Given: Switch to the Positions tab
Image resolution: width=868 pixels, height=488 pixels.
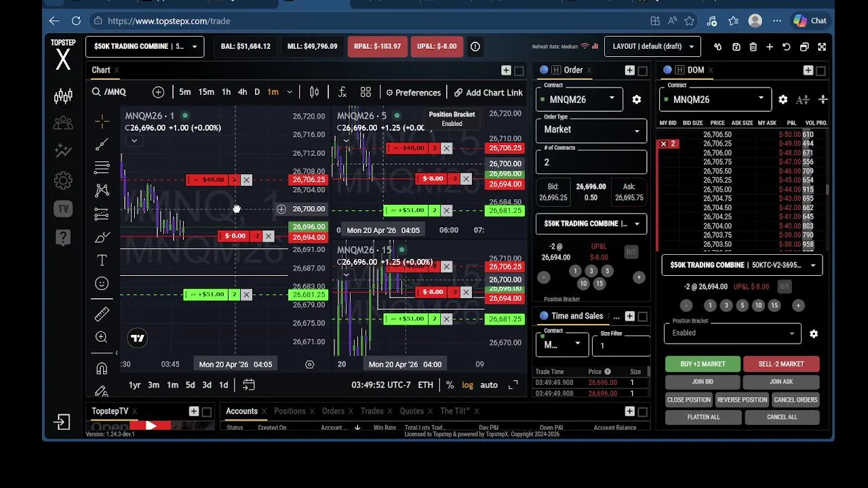Looking at the screenshot, I should [290, 411].
